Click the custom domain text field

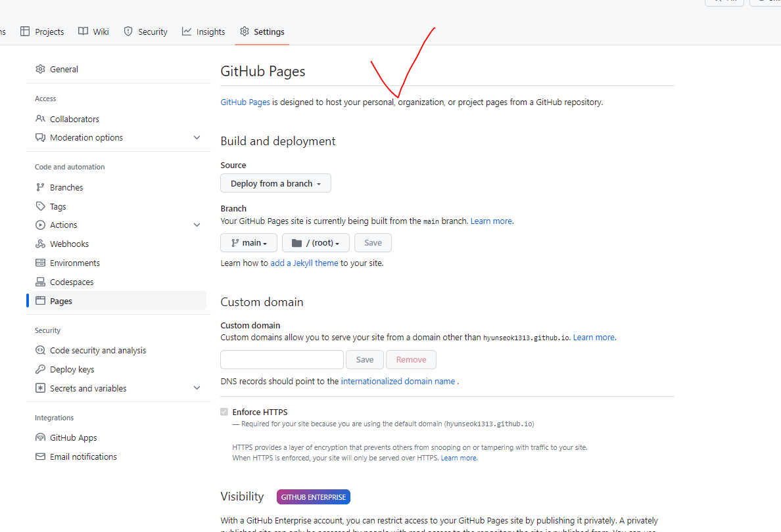[282, 359]
